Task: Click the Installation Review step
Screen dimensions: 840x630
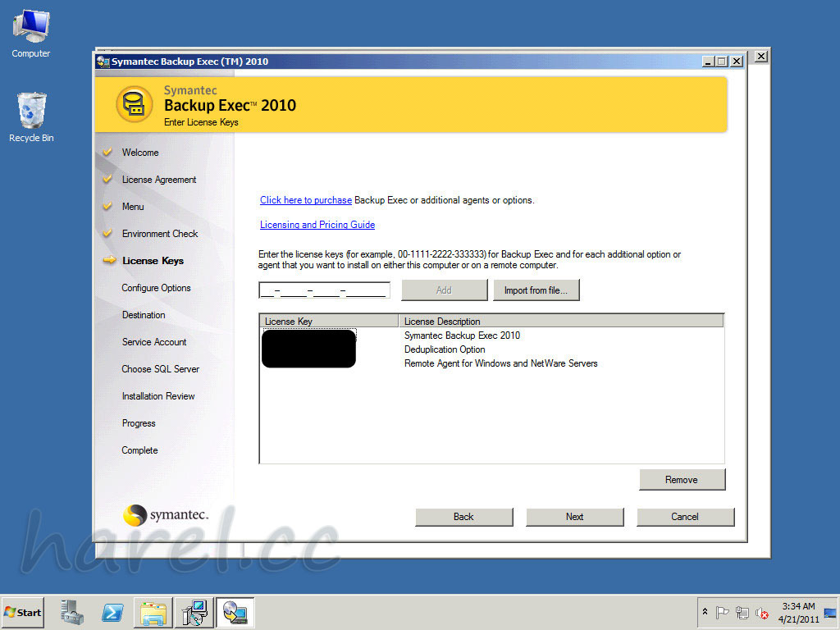Action: point(158,396)
